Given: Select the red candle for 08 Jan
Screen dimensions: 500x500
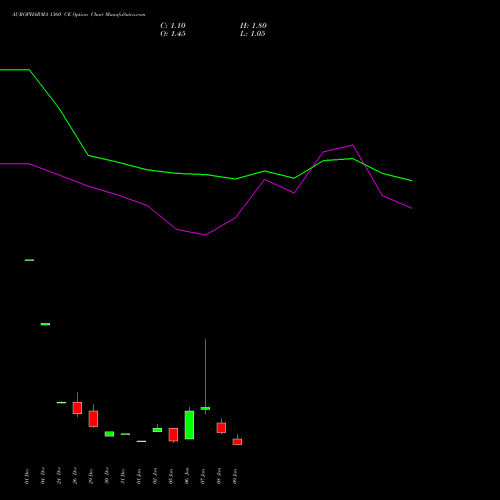Looking at the screenshot, I should coord(221,428).
